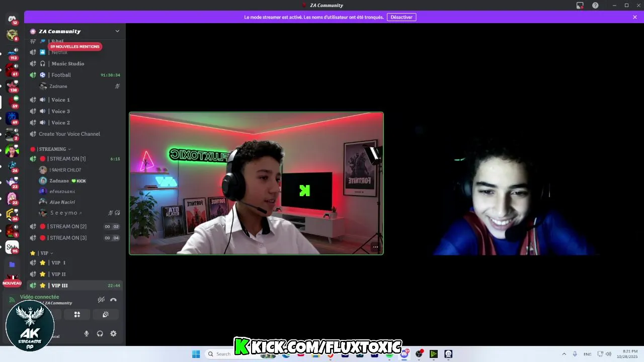Dismiss the streamer mode banner
Viewport: 644px width, 362px height.
pyautogui.click(x=635, y=17)
